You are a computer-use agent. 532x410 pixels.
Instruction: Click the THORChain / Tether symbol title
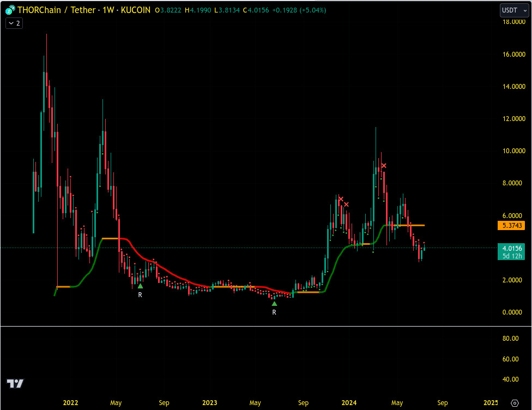tap(57, 10)
